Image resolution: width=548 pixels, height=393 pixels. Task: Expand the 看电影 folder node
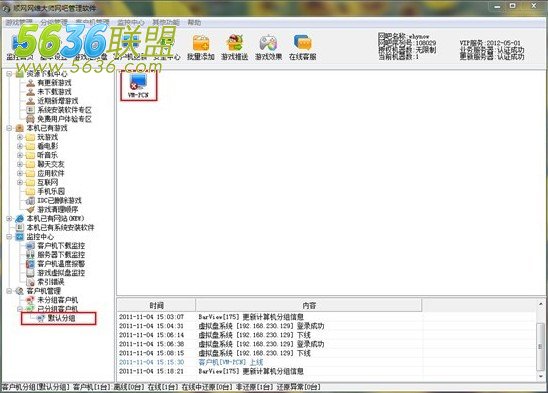(20, 147)
